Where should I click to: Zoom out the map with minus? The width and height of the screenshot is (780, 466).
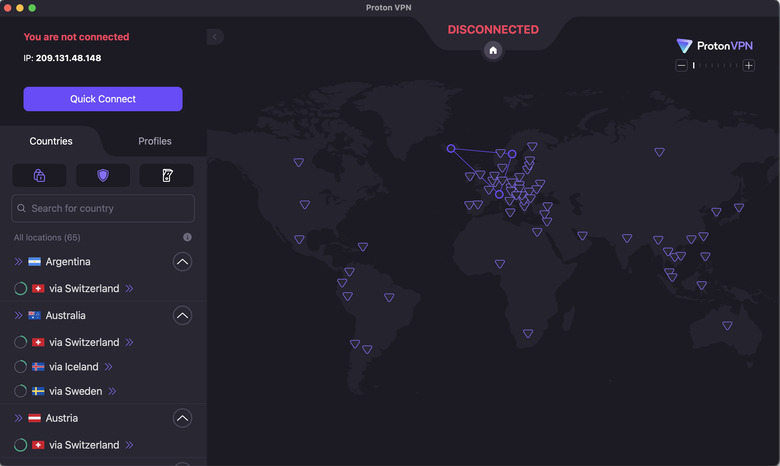[682, 65]
